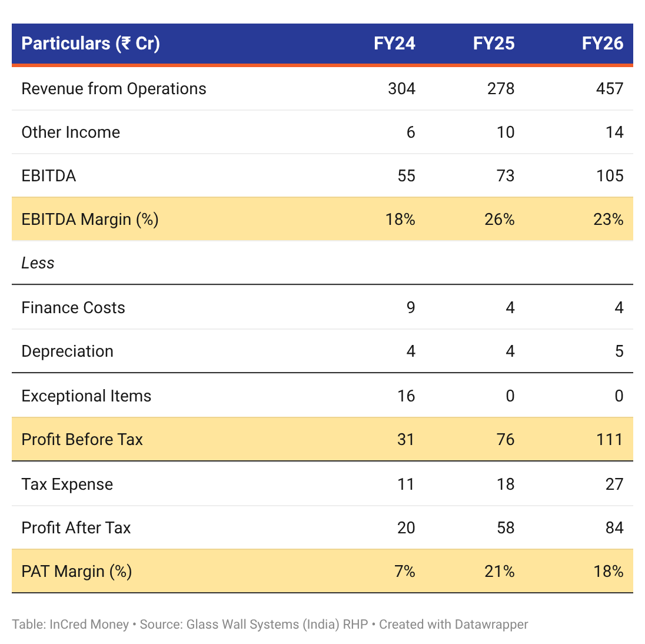Click Profit After Tax FY25 value 58
645x644 pixels.
point(506,528)
